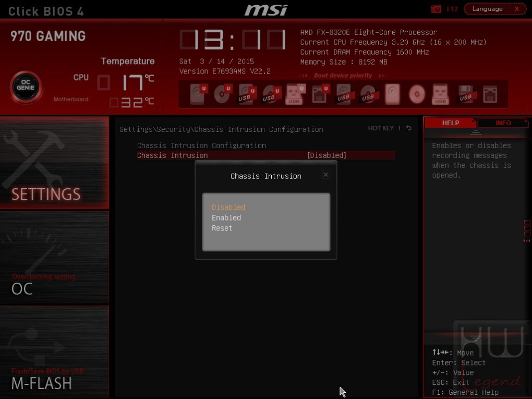Image resolution: width=532 pixels, height=399 pixels.
Task: Switch to the HELP tab
Action: pyautogui.click(x=450, y=123)
